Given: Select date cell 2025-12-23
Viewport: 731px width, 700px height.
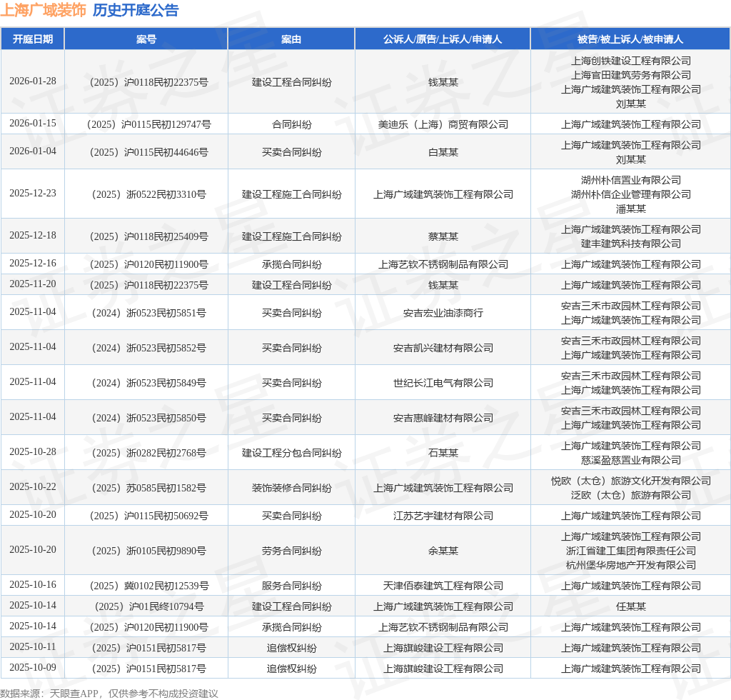Looking at the screenshot, I should [33, 193].
